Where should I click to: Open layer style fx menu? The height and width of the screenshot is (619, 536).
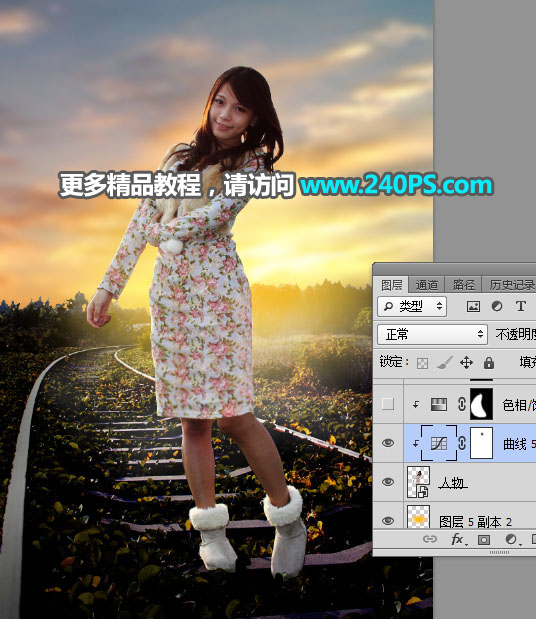[x=458, y=539]
